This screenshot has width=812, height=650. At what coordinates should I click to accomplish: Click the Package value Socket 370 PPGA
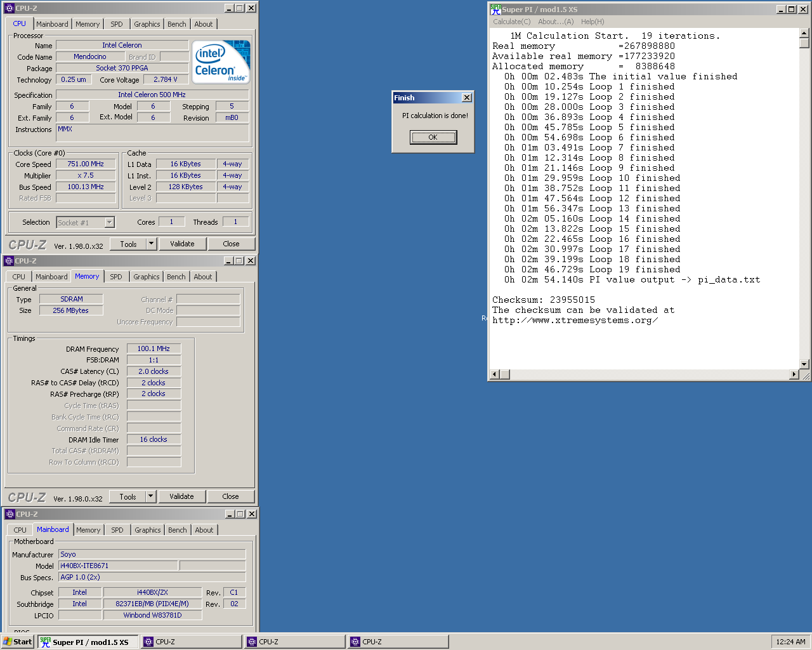122,68
